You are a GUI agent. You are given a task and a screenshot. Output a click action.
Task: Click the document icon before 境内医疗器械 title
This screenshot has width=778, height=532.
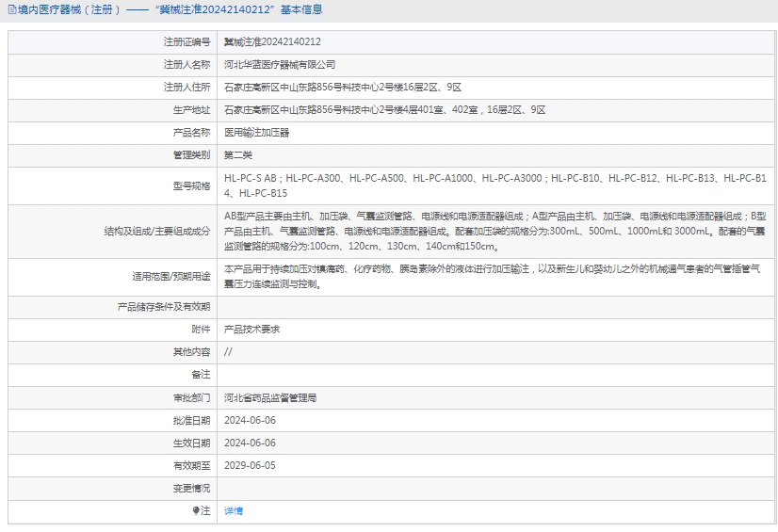[x=10, y=10]
